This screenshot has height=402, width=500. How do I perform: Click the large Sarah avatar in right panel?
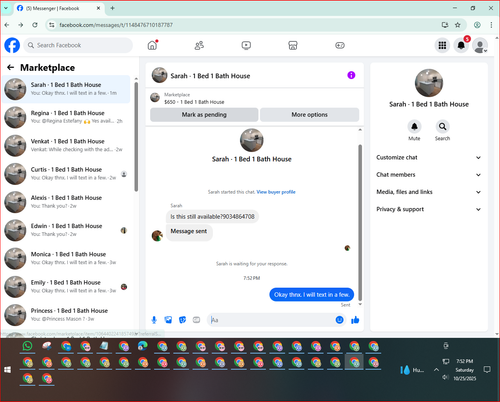[429, 83]
